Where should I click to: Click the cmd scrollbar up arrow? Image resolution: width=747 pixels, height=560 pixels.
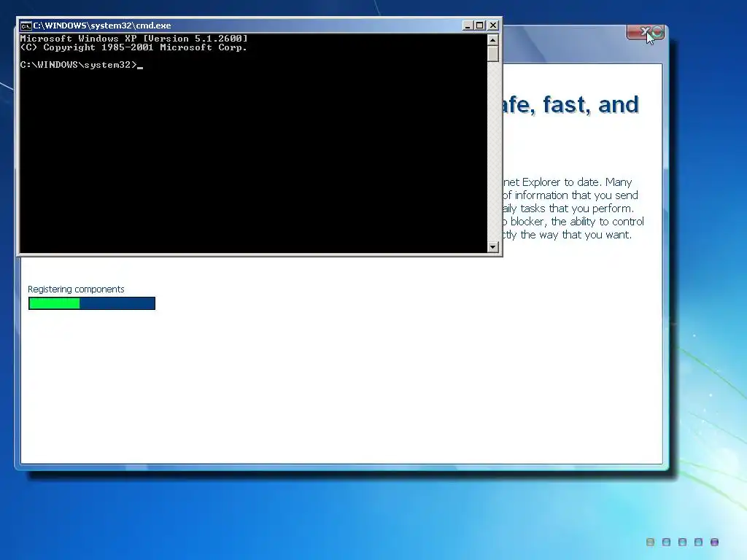493,40
